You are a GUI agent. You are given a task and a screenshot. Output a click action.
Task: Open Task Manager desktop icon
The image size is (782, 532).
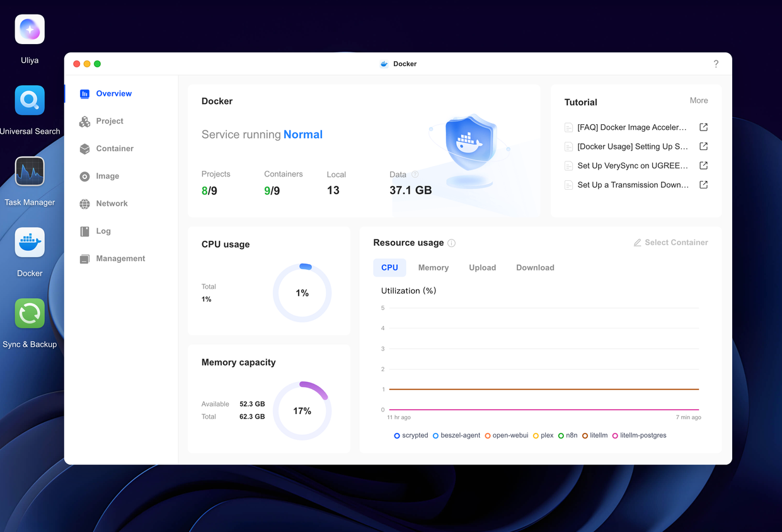30,171
